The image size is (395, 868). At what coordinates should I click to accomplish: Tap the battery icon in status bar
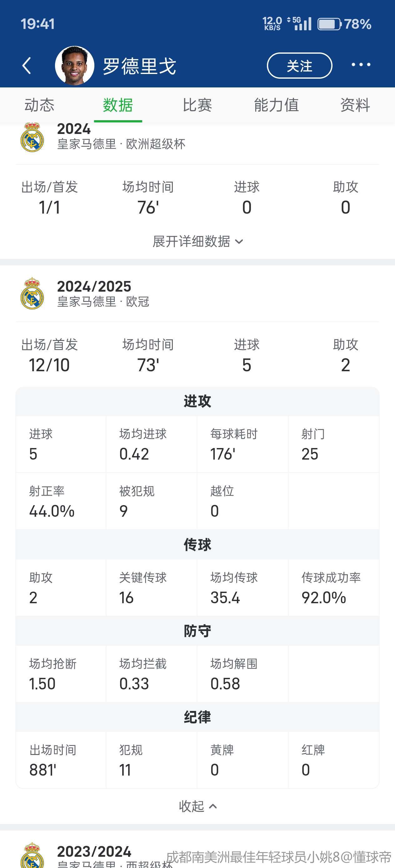(x=329, y=24)
